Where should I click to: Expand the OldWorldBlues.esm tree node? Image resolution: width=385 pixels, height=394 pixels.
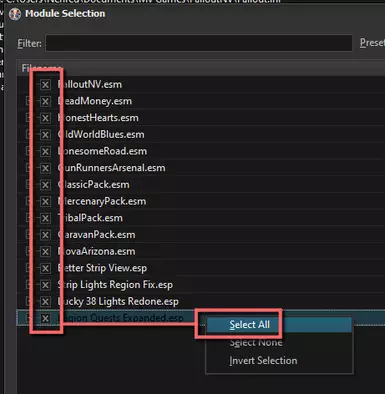pos(28,135)
